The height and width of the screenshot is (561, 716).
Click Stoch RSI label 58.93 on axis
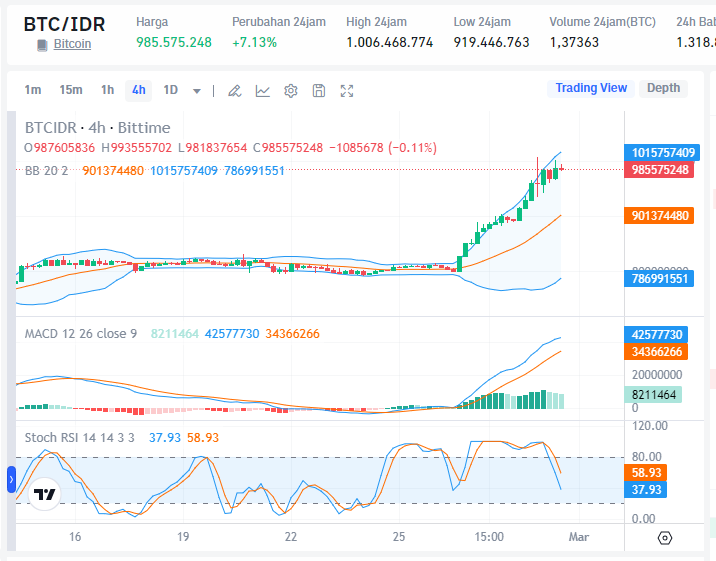click(646, 472)
